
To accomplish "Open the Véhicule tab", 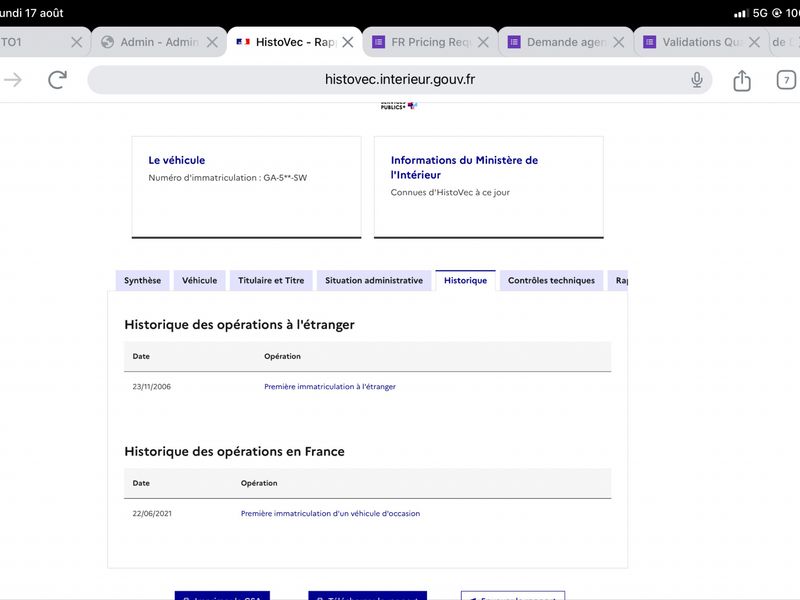I will (x=199, y=280).
